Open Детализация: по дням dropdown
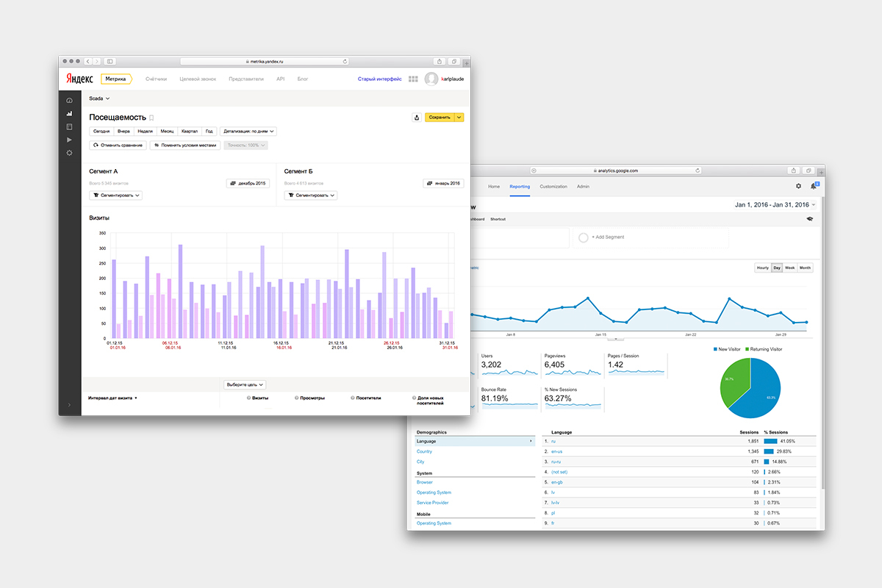The image size is (882, 588). pyautogui.click(x=248, y=132)
